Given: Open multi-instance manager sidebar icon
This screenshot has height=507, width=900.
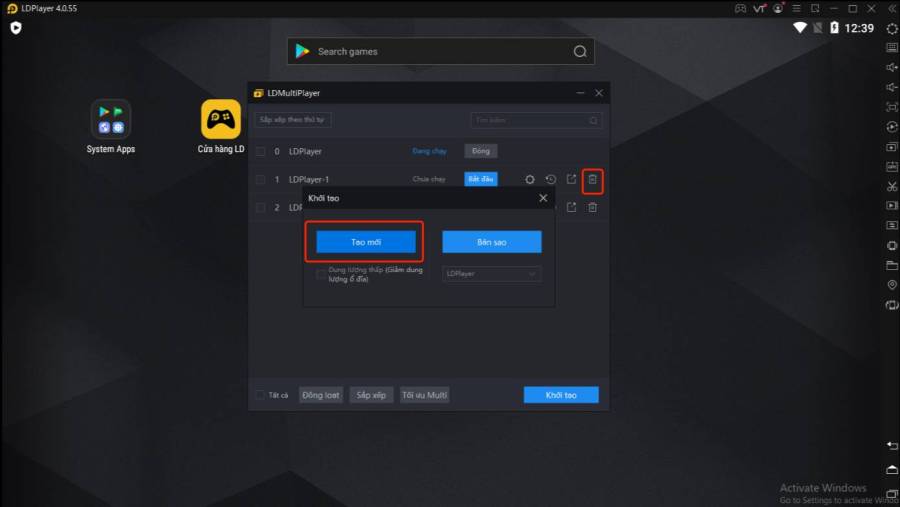Looking at the screenshot, I should (x=892, y=147).
